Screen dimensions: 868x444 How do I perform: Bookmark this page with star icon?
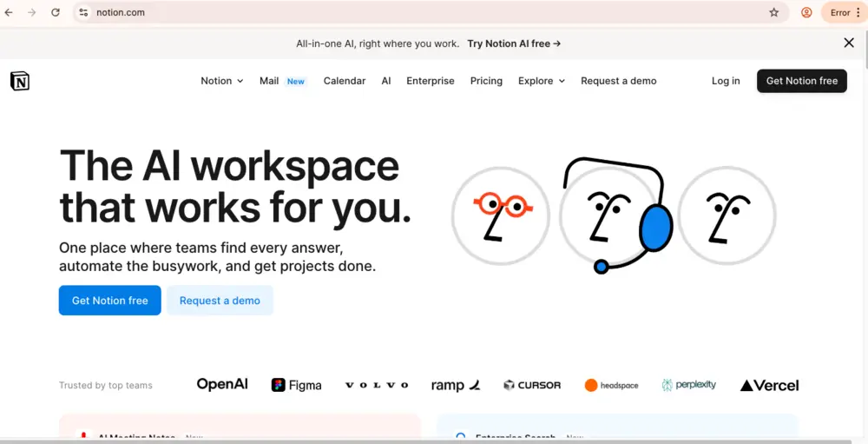tap(774, 12)
